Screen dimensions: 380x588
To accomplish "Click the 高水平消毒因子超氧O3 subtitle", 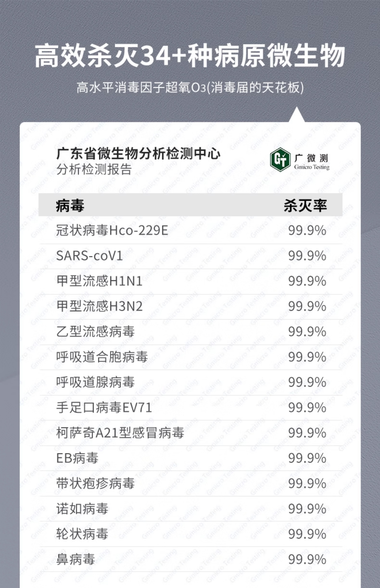I will (190, 88).
